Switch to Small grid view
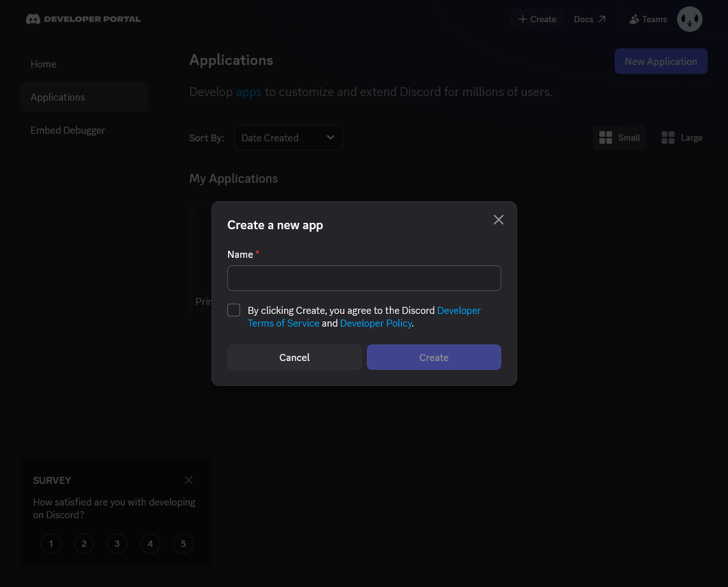The image size is (728, 587). [x=619, y=138]
